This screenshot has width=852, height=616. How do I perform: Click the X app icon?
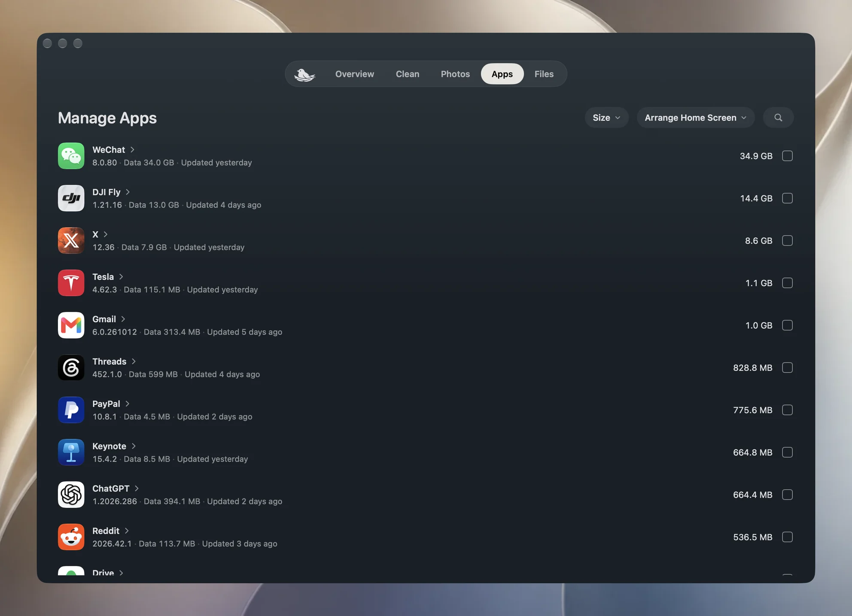[x=71, y=240]
